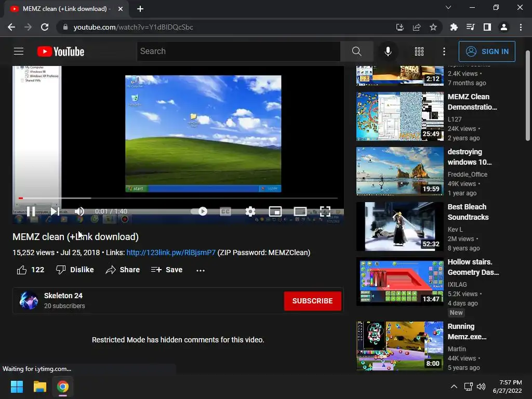Open MEMZ Clean Demonstration thumbnail
This screenshot has width=532, height=399.
(x=400, y=116)
